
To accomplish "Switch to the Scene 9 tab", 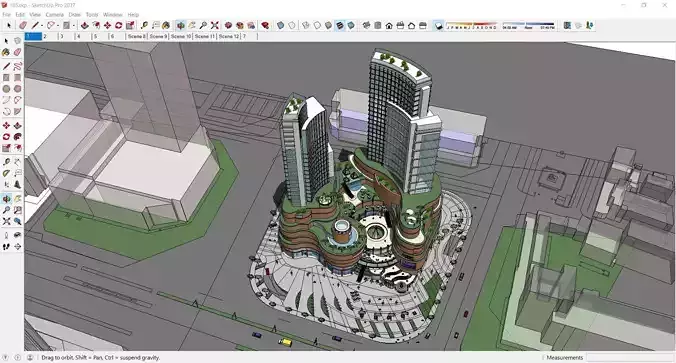I will coord(159,37).
